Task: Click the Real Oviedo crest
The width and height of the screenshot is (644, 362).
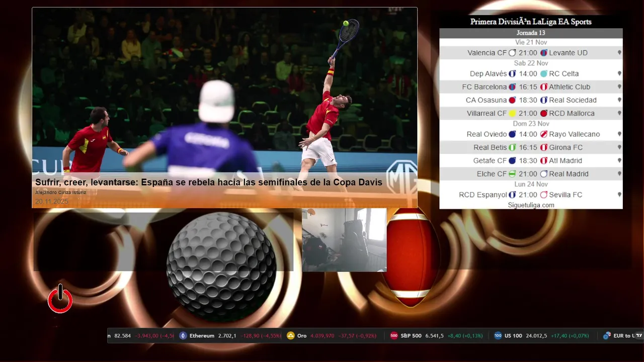Action: (512, 134)
